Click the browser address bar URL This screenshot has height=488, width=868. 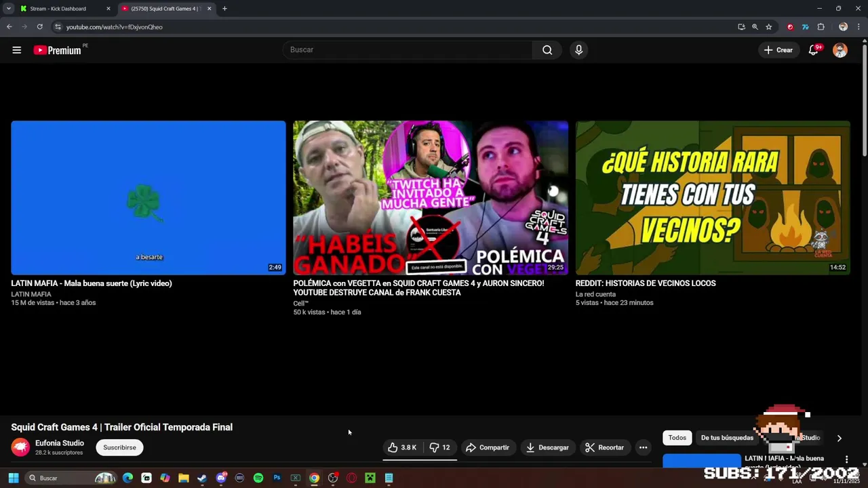(115, 27)
